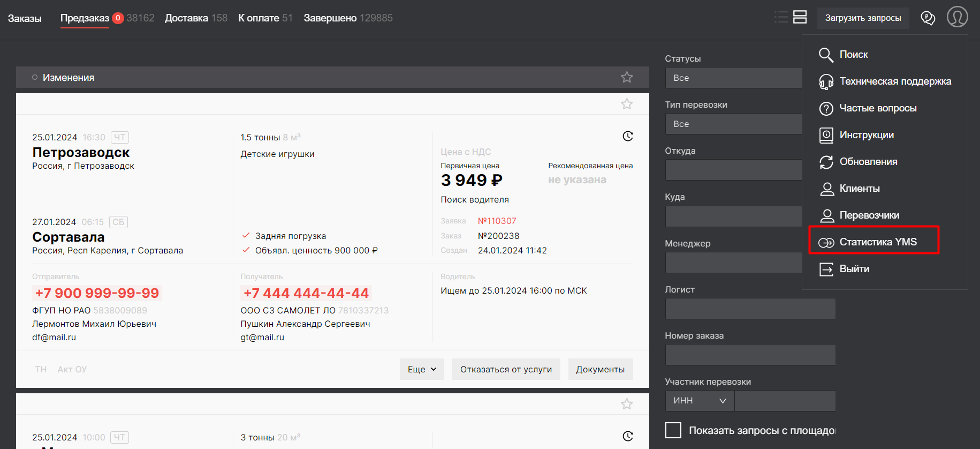
Task: Click the Петрозаводск origin heading
Action: pyautogui.click(x=81, y=152)
